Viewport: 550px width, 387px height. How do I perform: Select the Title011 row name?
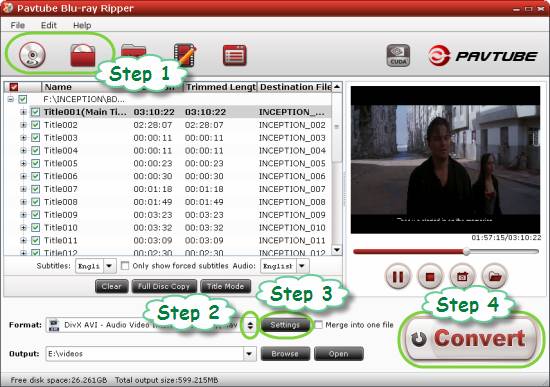click(61, 240)
